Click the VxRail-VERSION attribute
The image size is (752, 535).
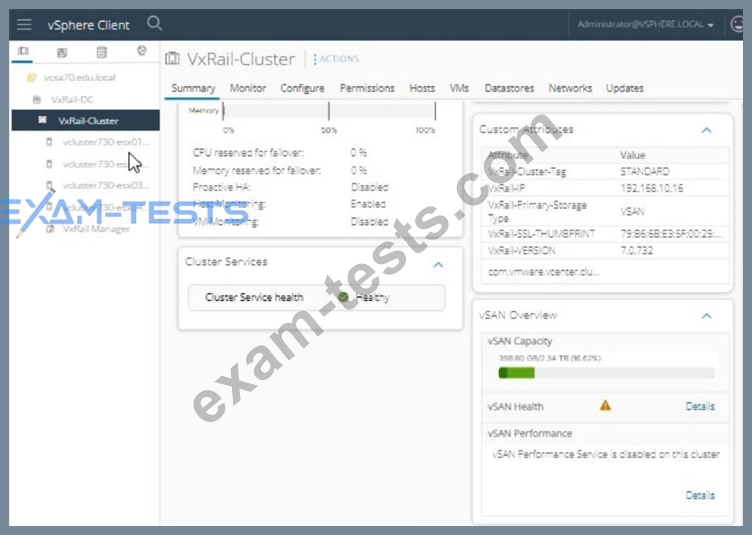[x=521, y=250]
